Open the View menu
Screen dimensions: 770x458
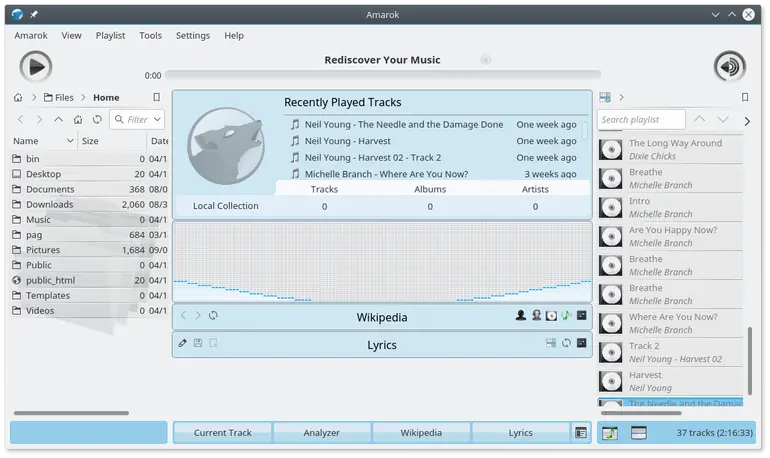(71, 35)
